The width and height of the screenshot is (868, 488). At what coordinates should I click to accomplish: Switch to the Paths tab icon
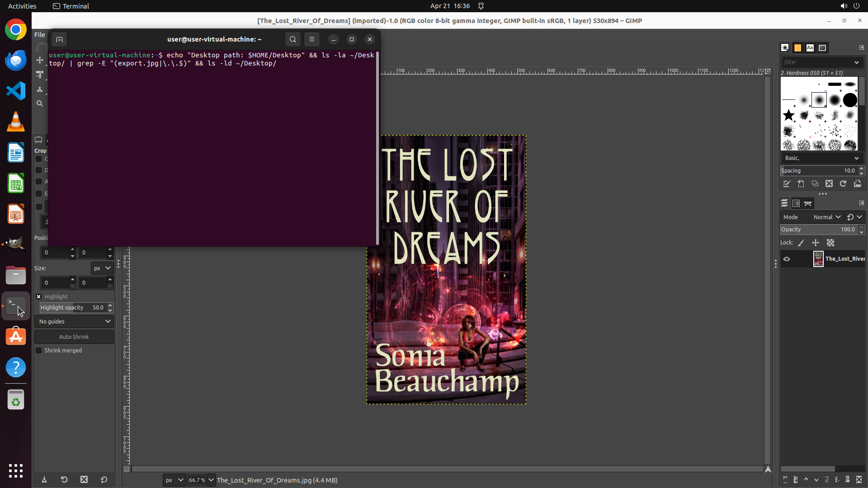coord(808,203)
